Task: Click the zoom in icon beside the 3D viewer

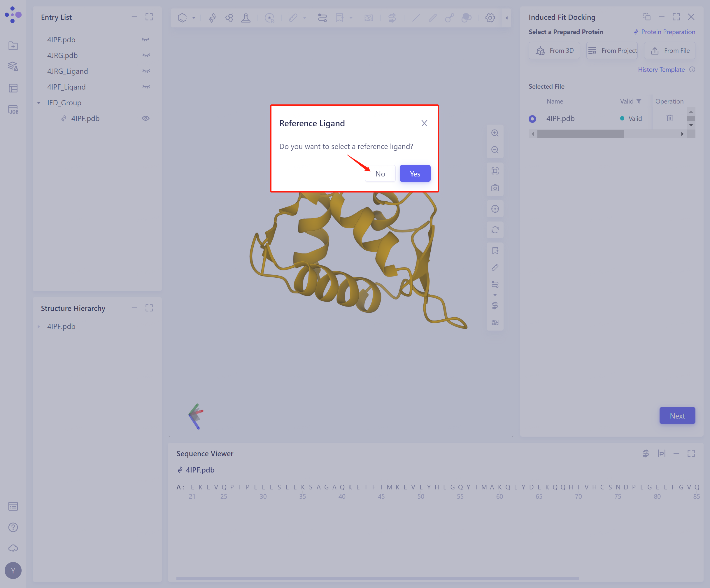Action: (495, 133)
